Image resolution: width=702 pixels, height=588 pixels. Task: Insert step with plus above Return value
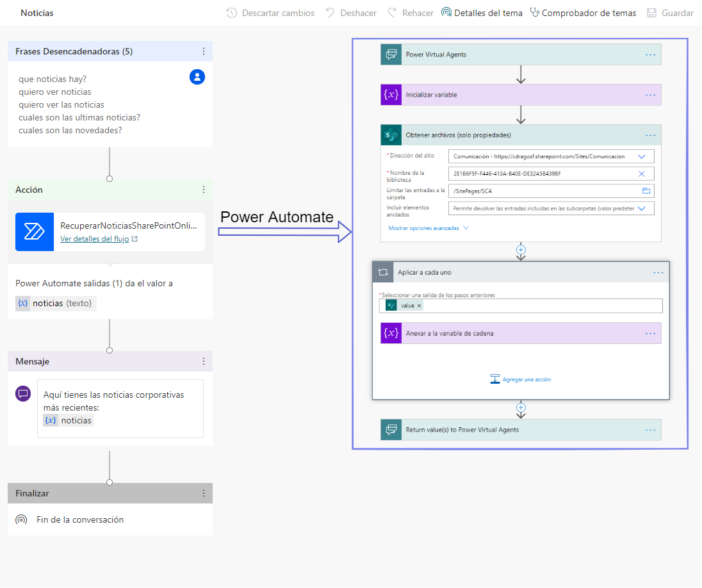click(521, 407)
